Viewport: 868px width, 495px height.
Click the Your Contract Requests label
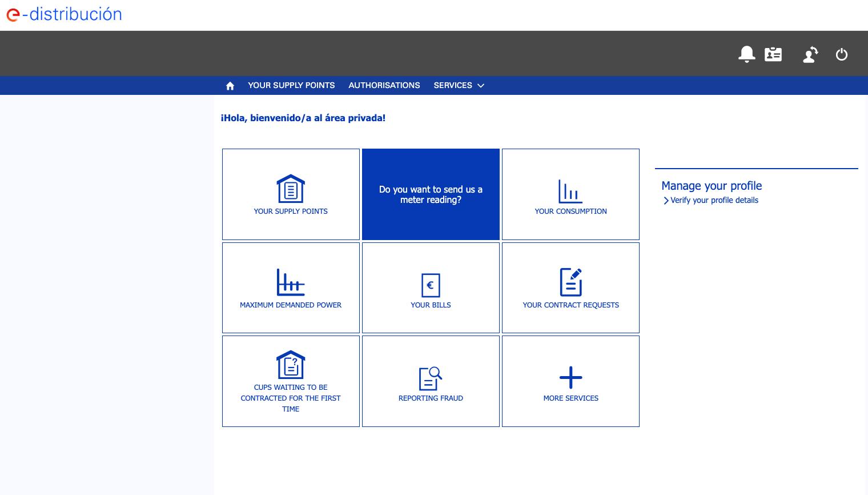(x=570, y=305)
